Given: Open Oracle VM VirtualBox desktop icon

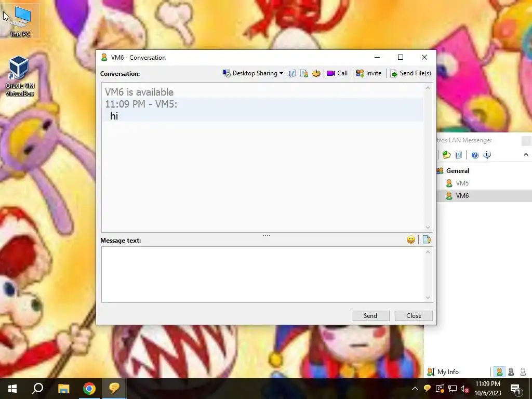Looking at the screenshot, I should 20,76.
